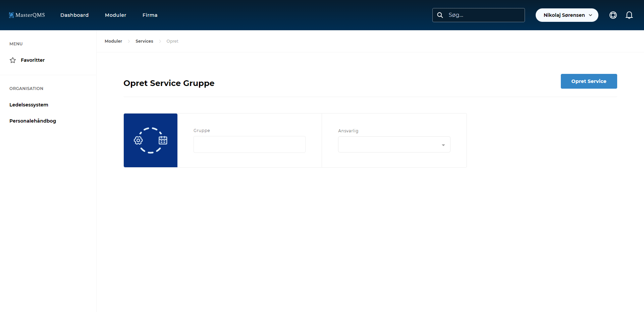Click the dropdown arrow in Ansvarlig field
Screen dimensions: 644x312
click(x=443, y=144)
